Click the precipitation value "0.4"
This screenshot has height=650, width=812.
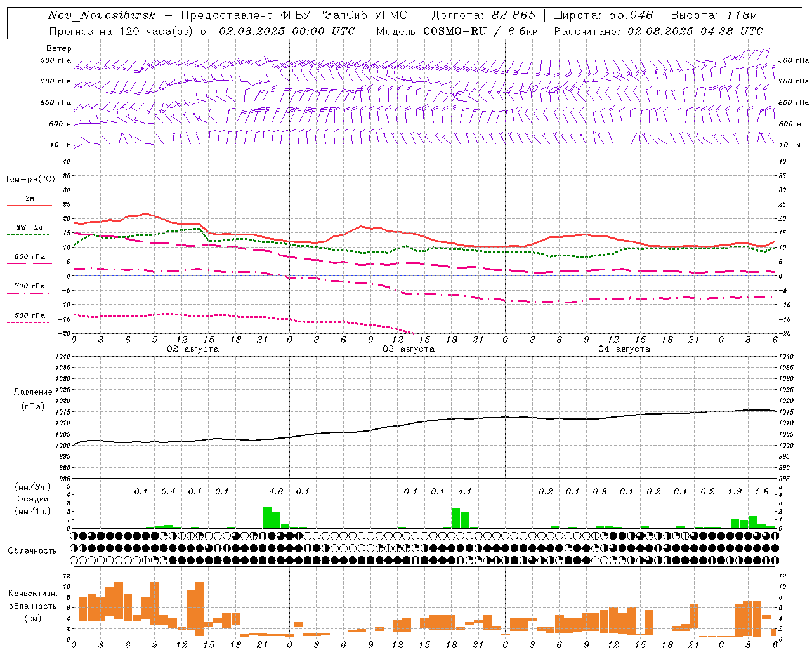pyautogui.click(x=168, y=492)
